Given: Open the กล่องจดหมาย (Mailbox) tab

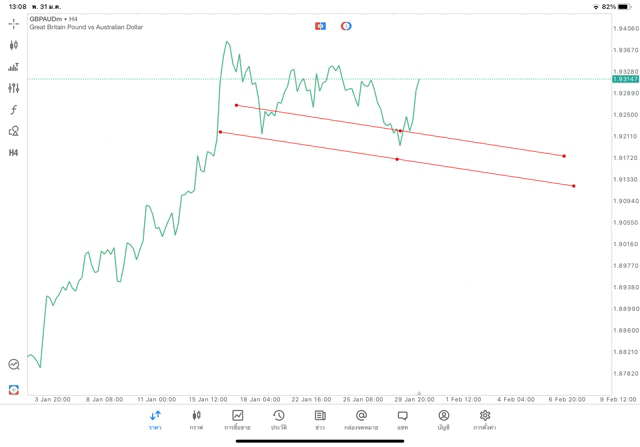Looking at the screenshot, I should [x=361, y=419].
